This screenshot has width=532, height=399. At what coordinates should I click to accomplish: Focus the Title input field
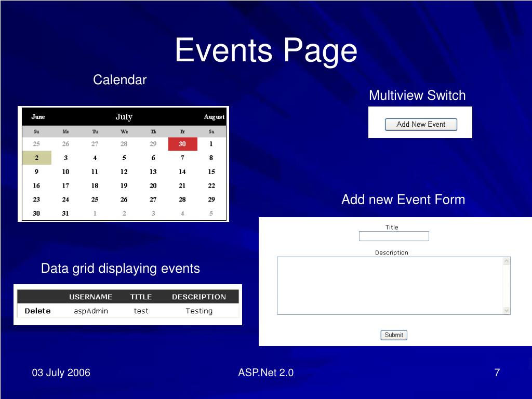click(x=394, y=236)
